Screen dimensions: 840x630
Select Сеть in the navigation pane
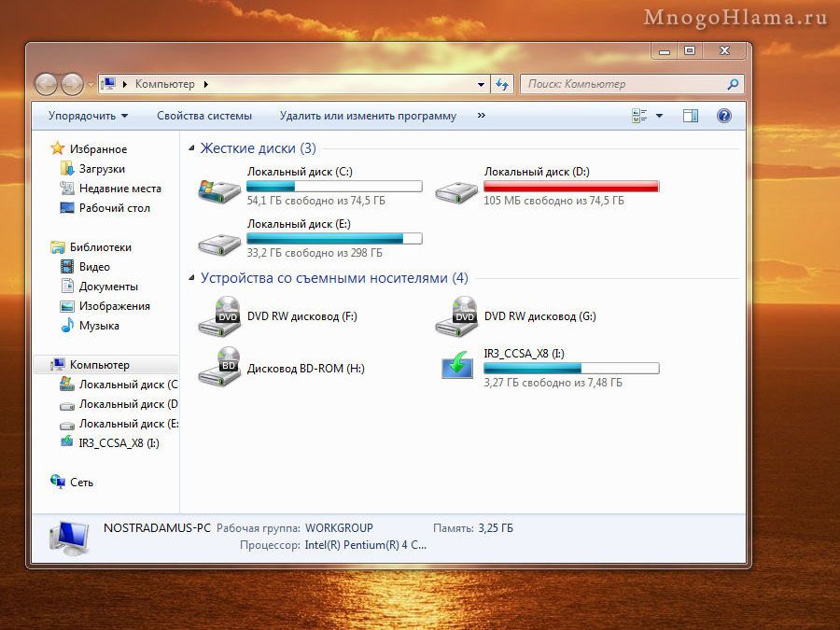point(81,483)
